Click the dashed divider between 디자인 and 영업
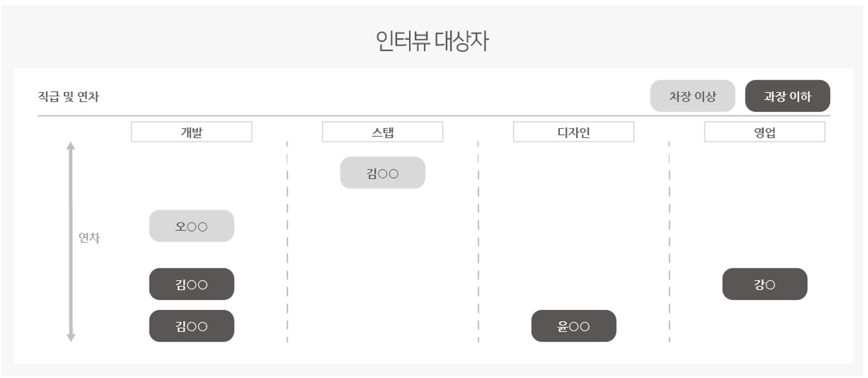The image size is (868, 378). coord(669,242)
